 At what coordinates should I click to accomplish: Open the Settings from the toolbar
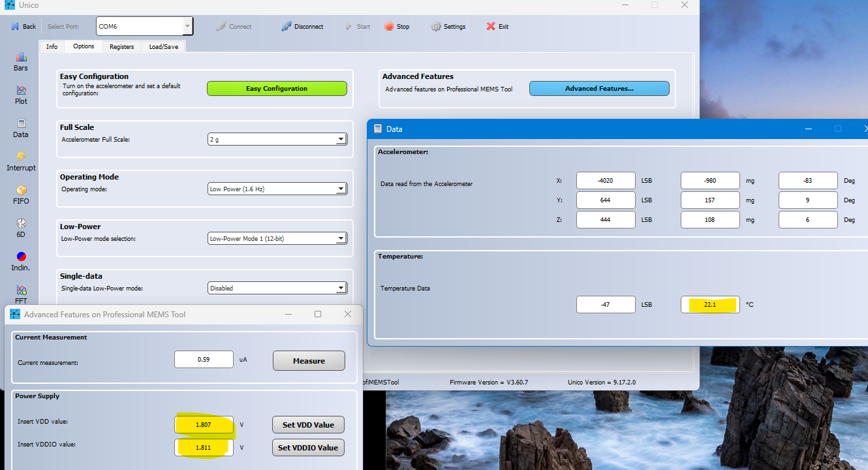pyautogui.click(x=448, y=26)
